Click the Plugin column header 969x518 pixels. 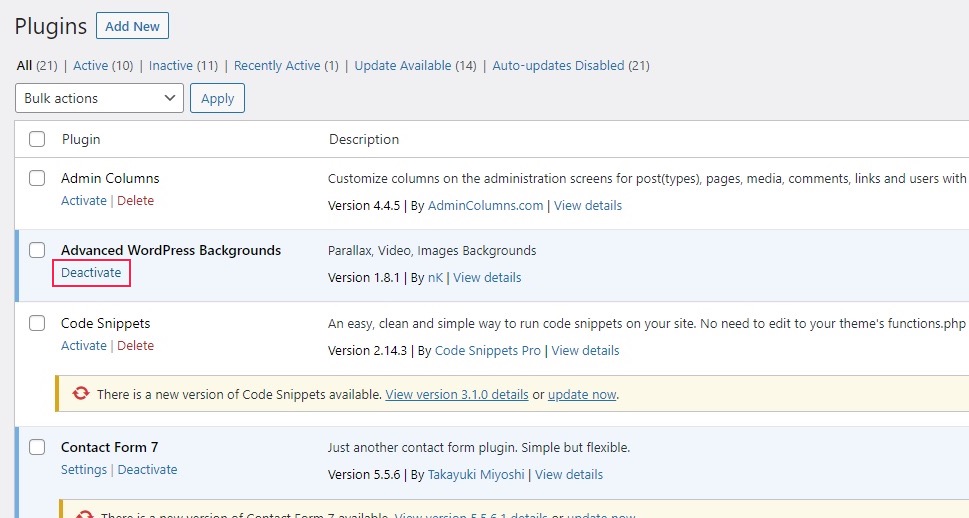coord(81,139)
